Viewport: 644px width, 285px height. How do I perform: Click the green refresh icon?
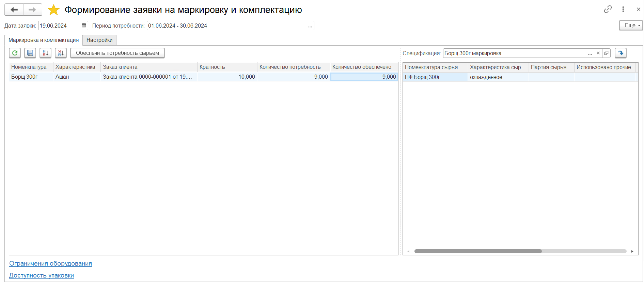tap(15, 53)
